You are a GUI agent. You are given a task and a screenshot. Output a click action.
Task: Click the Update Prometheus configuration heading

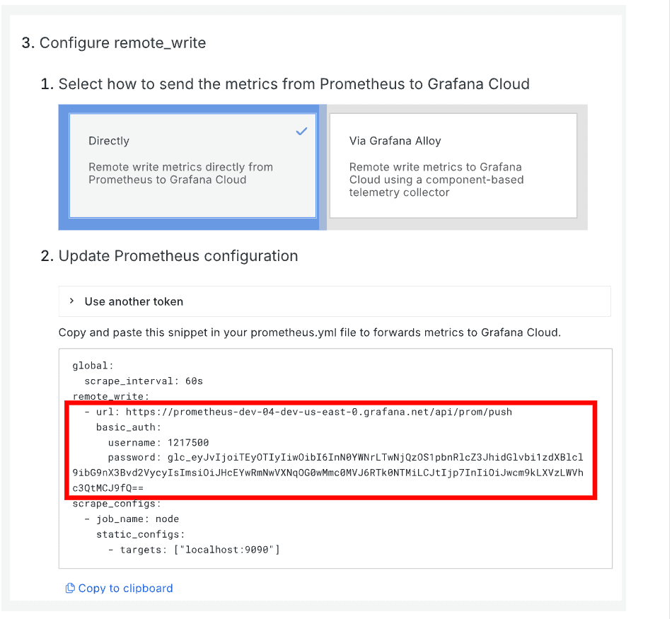(x=178, y=256)
